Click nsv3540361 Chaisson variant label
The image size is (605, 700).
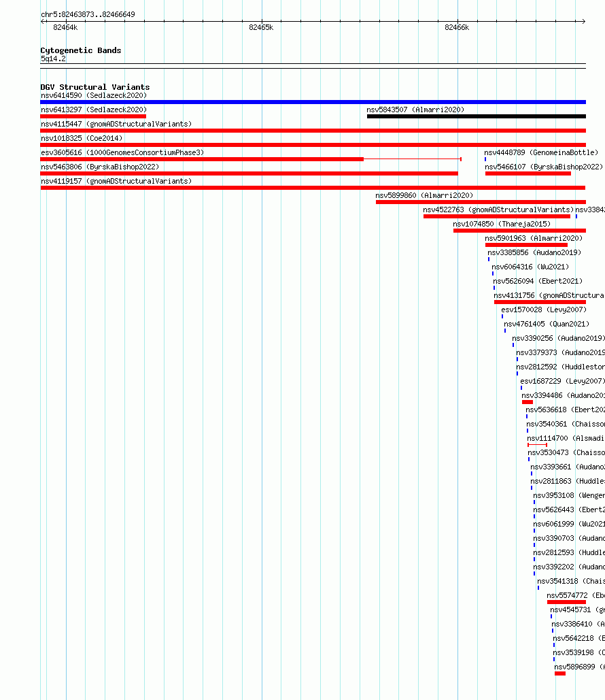pos(566,424)
